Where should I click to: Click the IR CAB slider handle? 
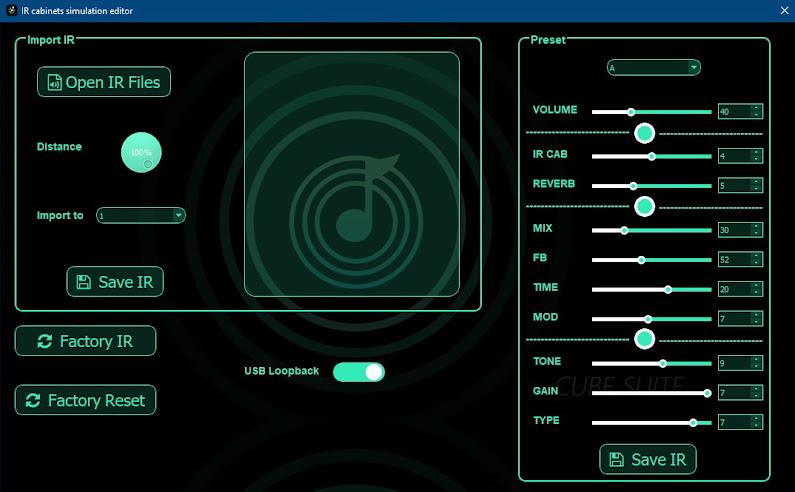pos(652,156)
